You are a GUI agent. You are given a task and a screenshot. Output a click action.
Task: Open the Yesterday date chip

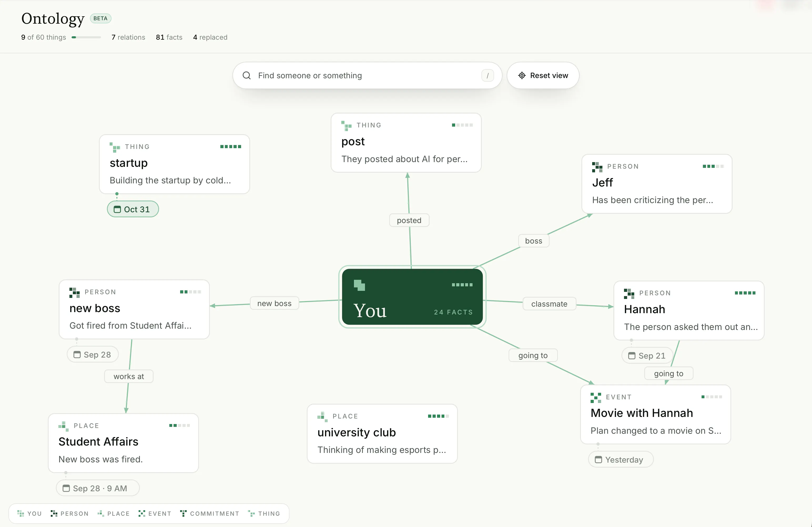pyautogui.click(x=621, y=459)
